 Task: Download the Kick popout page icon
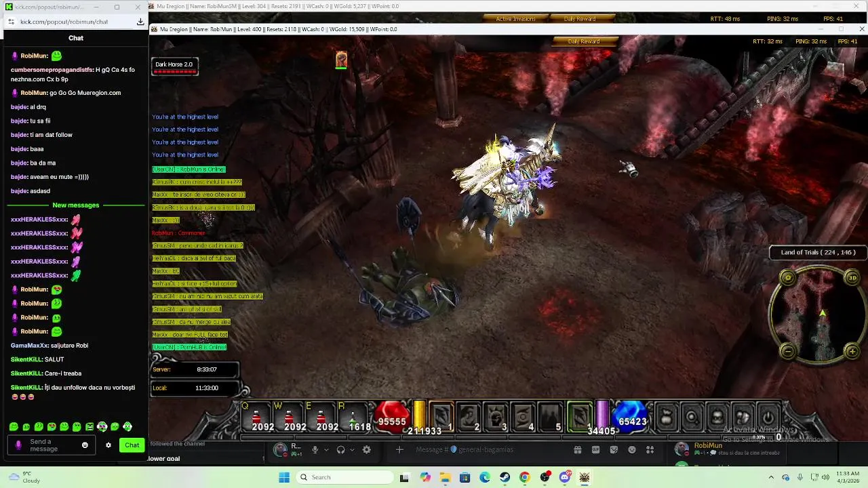140,22
